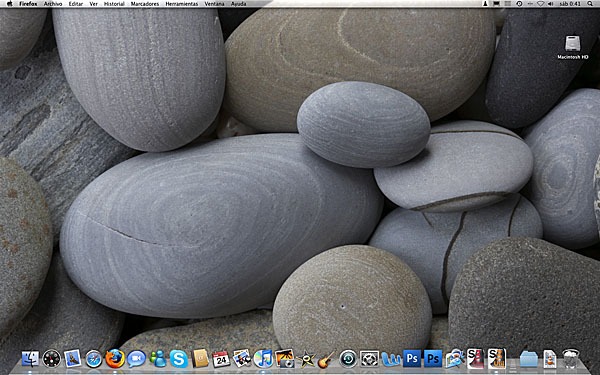Open the displays menu bar icon
This screenshot has width=600, height=375.
pyautogui.click(x=496, y=4)
